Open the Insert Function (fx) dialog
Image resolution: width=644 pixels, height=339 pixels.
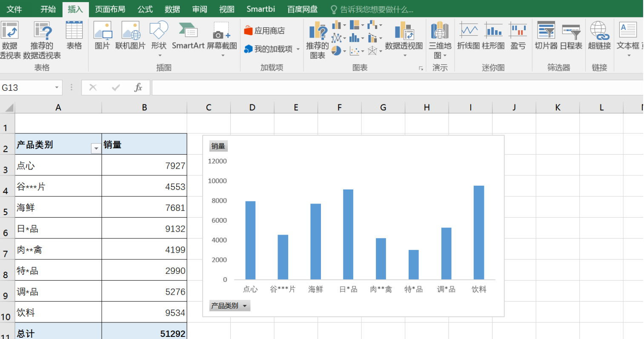click(138, 88)
